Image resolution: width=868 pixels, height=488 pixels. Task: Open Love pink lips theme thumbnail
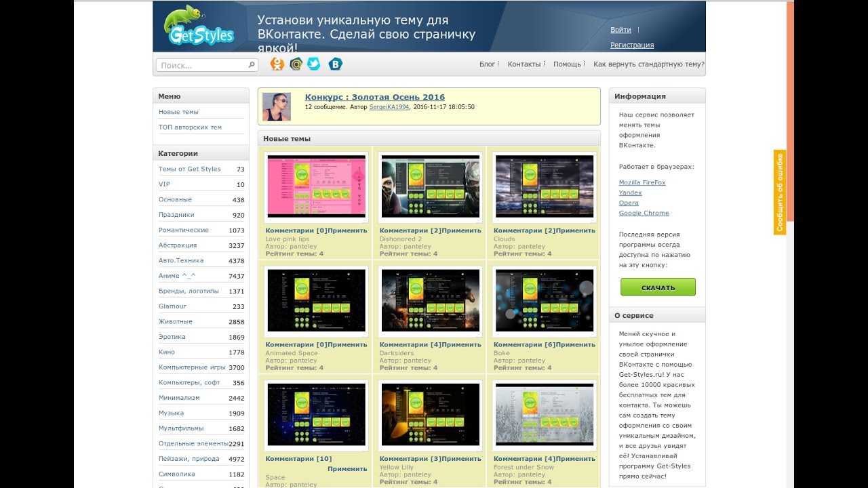click(x=317, y=186)
